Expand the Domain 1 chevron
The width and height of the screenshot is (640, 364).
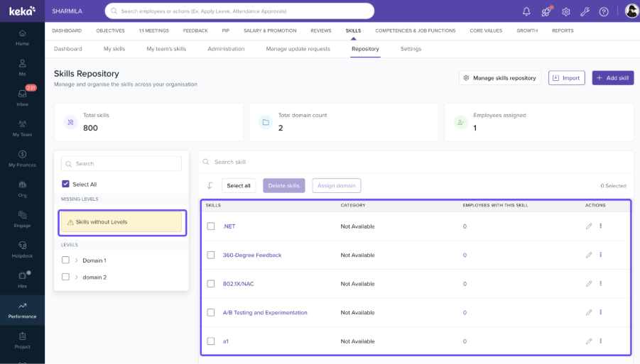(76, 260)
